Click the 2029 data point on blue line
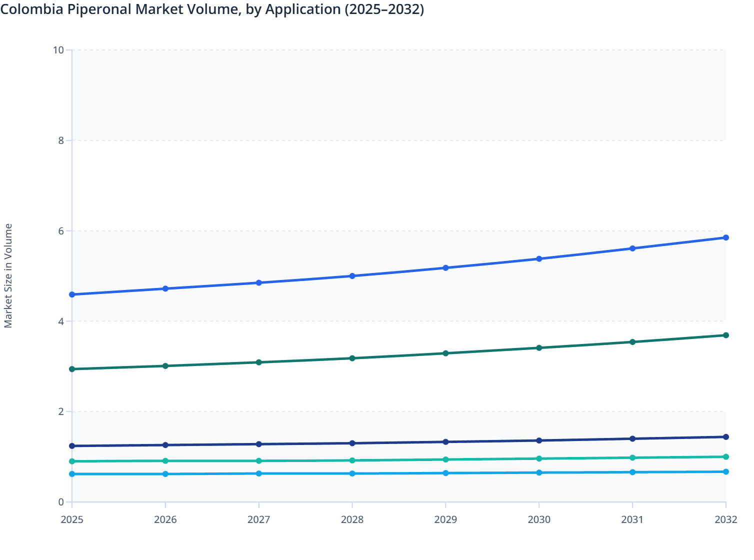The image size is (754, 560). (x=445, y=266)
